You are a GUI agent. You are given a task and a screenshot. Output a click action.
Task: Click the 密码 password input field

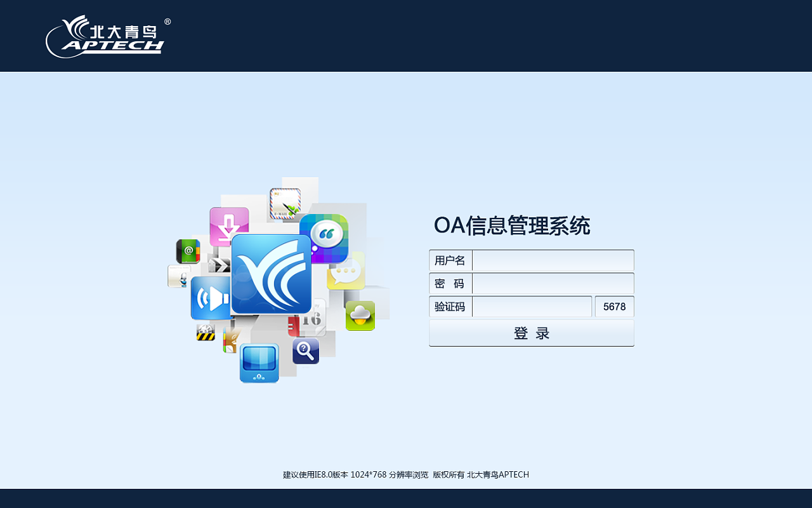552,283
